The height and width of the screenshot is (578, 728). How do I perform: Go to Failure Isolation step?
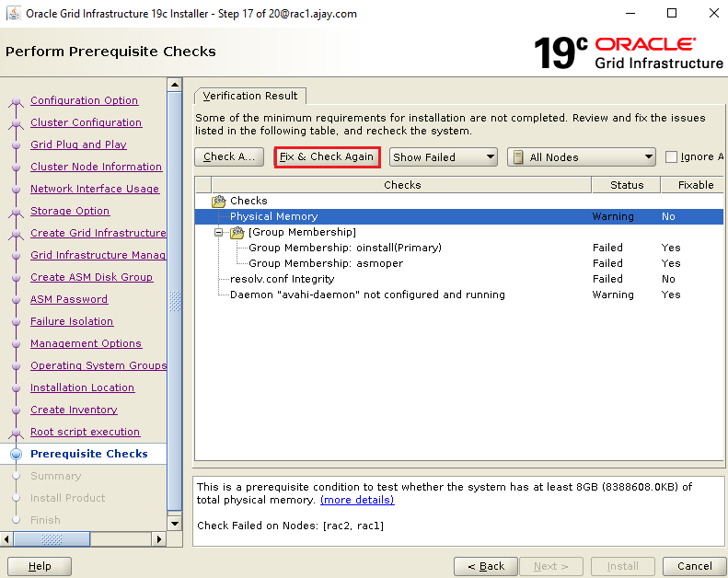click(x=72, y=321)
